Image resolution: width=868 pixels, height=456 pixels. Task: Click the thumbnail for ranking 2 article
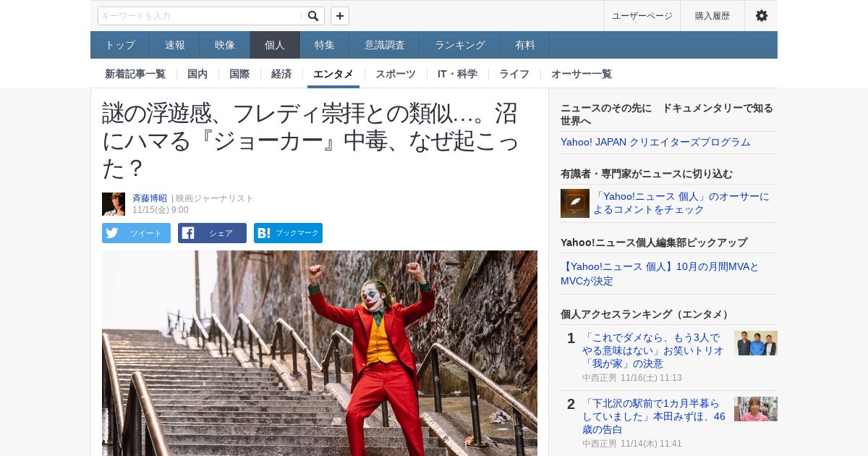[x=756, y=409]
